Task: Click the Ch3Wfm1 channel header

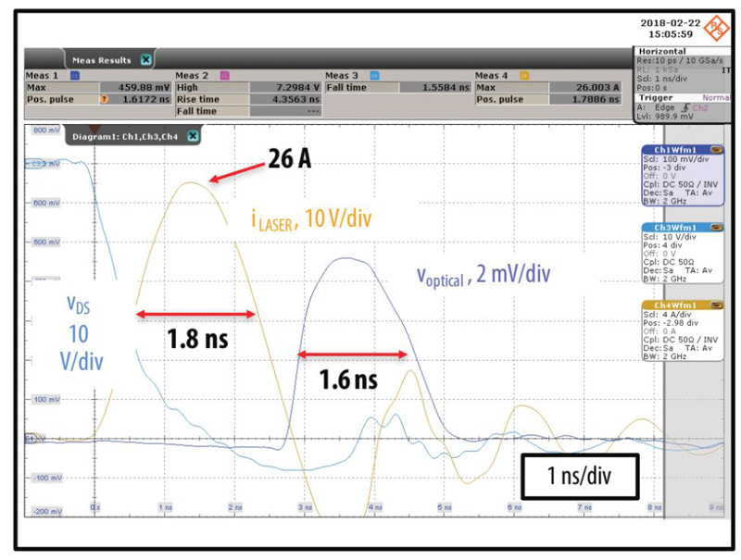Action: pos(674,227)
